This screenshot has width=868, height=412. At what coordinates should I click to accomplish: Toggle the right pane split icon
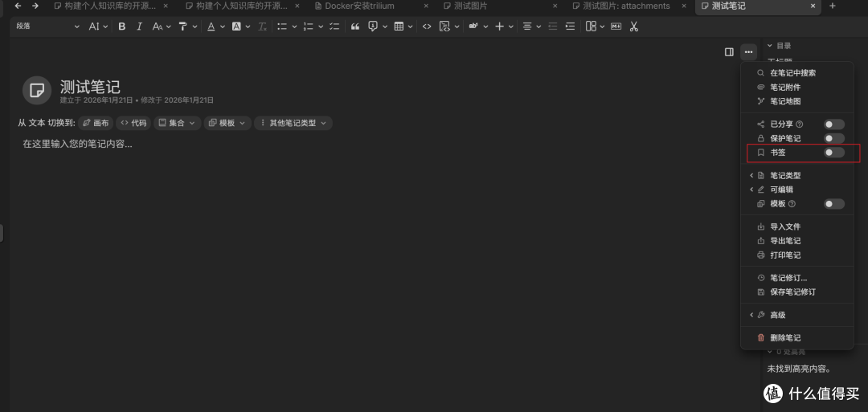pyautogui.click(x=729, y=52)
